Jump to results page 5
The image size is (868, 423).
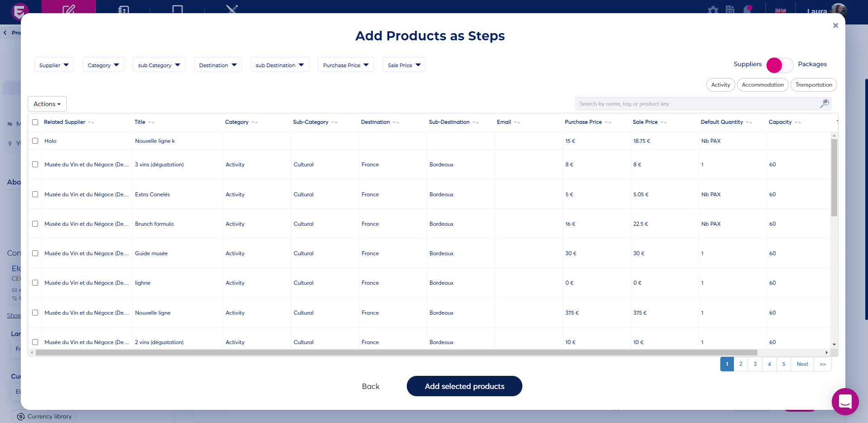coord(783,364)
